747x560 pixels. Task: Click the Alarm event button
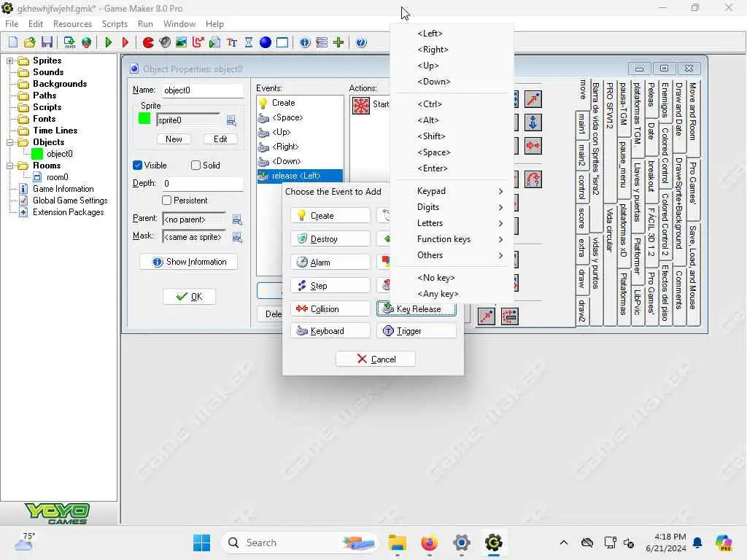330,262
